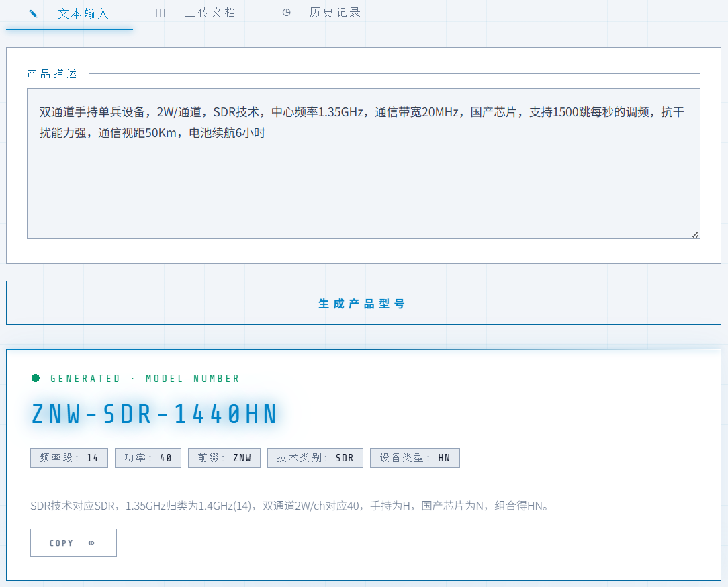Open the 上传文档 tab

195,13
